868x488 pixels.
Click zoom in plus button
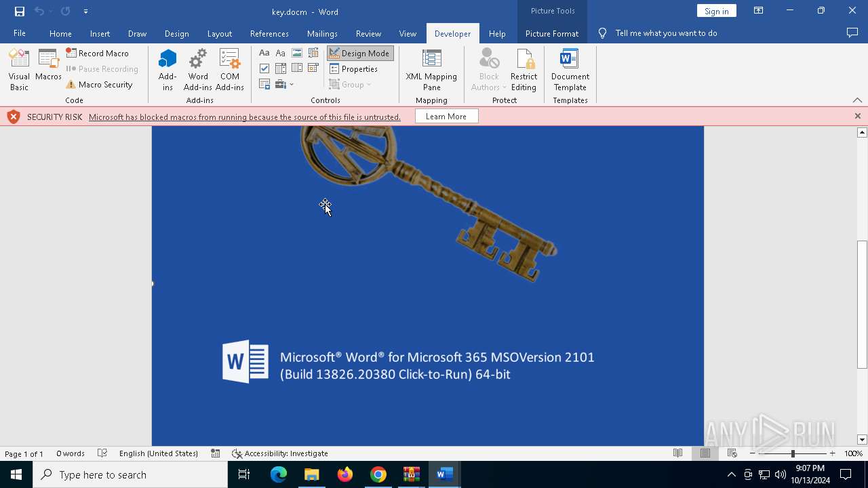click(x=833, y=453)
